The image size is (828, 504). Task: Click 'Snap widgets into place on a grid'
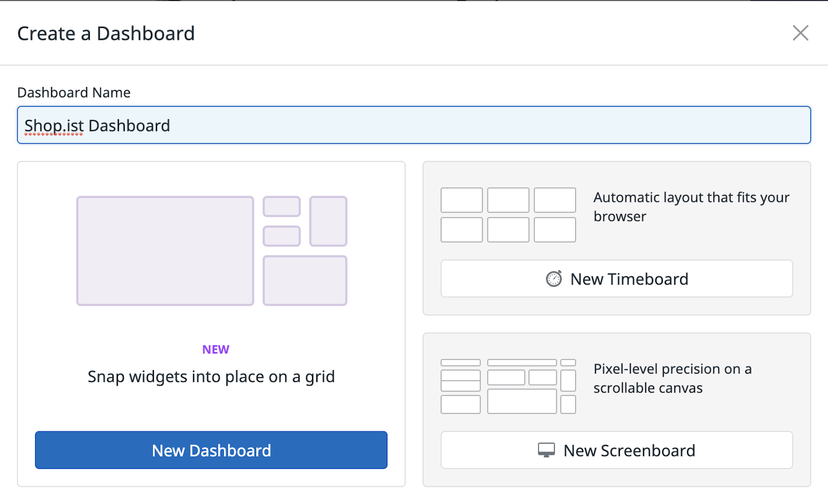click(x=211, y=377)
